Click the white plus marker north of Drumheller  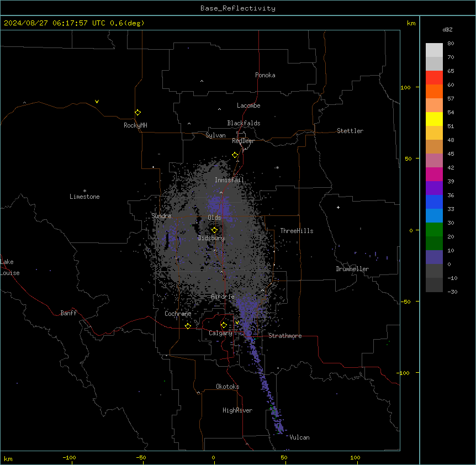point(338,207)
